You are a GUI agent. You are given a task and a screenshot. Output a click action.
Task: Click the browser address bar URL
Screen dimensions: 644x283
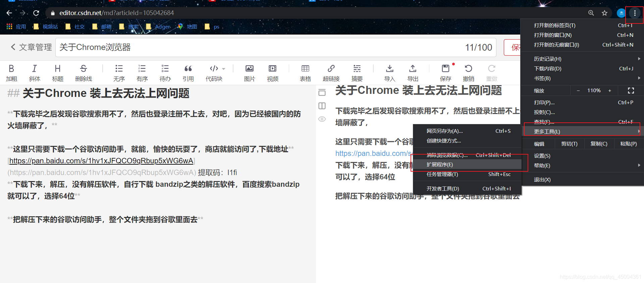point(117,13)
